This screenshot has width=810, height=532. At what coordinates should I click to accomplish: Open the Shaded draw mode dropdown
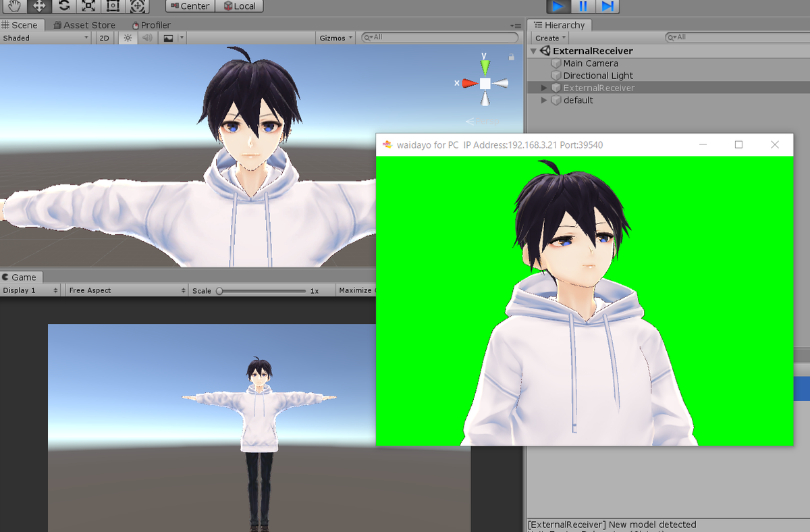[44, 38]
